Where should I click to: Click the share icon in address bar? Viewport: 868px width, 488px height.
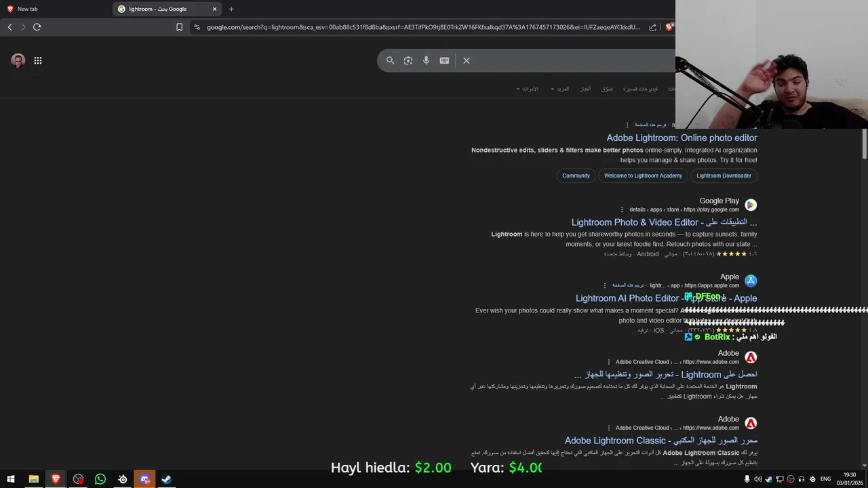click(x=652, y=27)
